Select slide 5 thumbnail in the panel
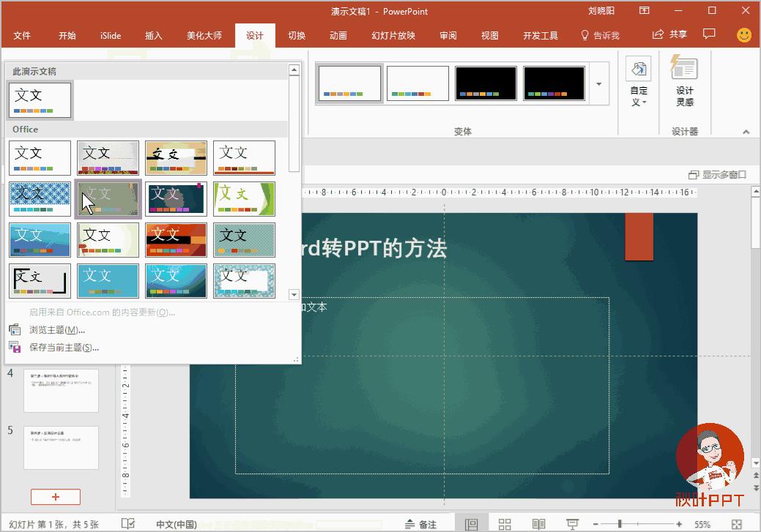Viewport: 761px width, 532px height. pyautogui.click(x=61, y=447)
